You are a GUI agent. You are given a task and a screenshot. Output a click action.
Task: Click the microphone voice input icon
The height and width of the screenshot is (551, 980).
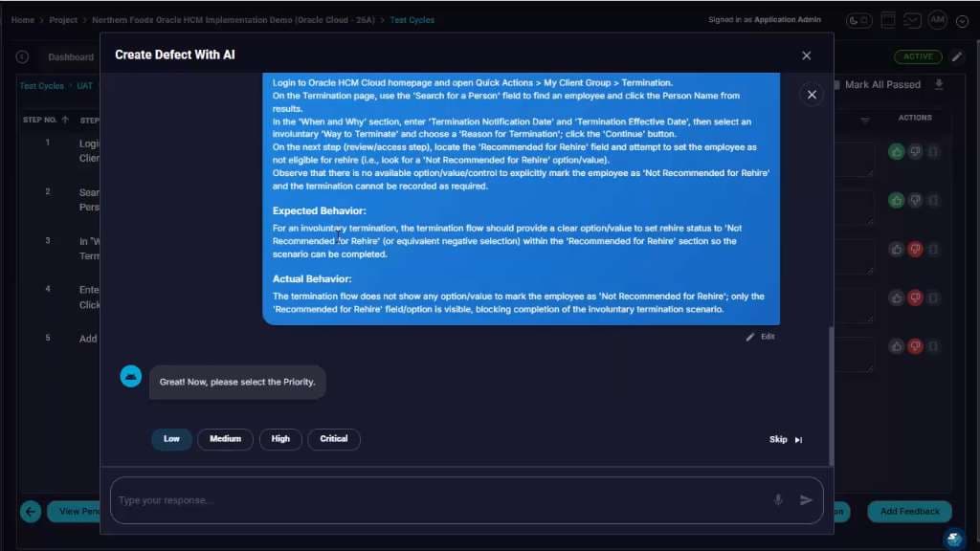[x=778, y=499]
